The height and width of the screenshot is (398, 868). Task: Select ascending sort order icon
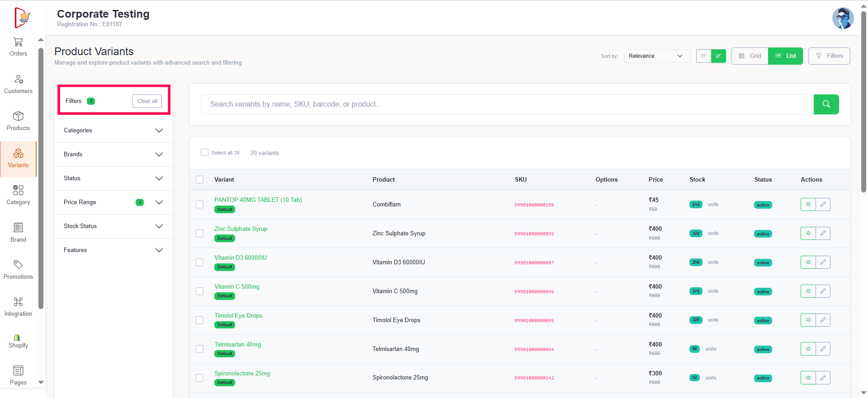pos(703,56)
